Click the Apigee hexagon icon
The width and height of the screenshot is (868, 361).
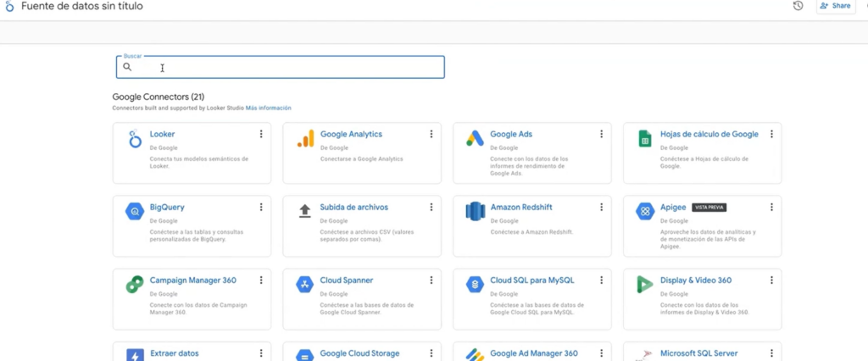(645, 212)
